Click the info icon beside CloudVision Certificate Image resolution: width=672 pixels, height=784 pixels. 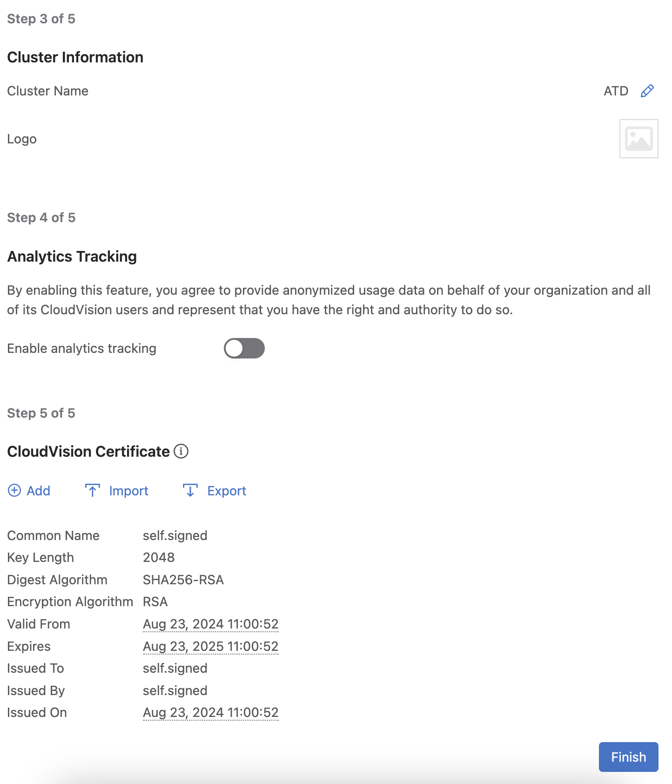(181, 451)
